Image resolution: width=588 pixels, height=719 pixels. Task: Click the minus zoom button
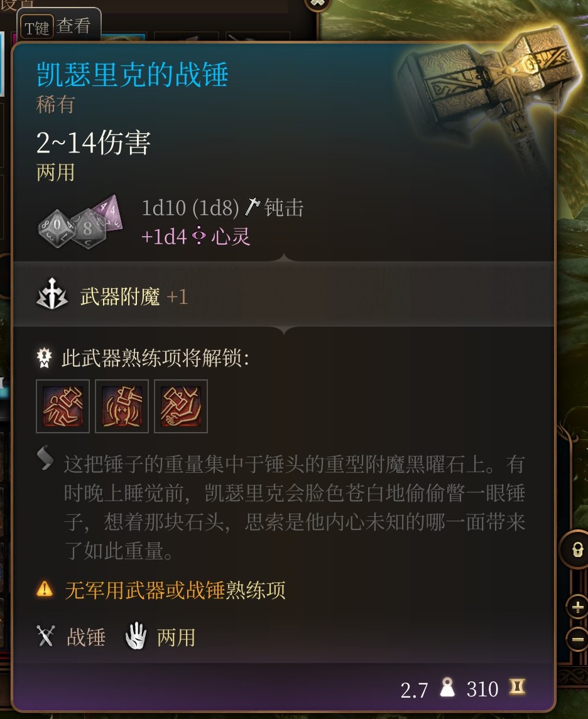577,639
